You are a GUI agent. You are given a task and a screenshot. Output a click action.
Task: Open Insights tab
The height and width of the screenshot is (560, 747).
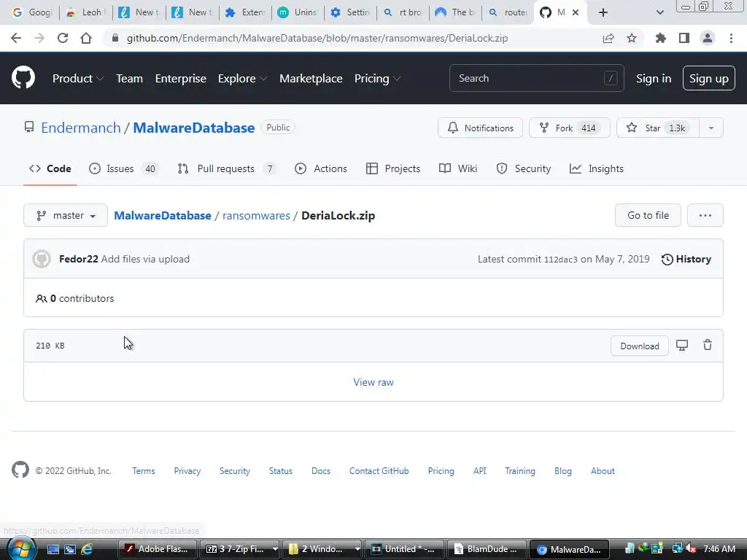597,168
